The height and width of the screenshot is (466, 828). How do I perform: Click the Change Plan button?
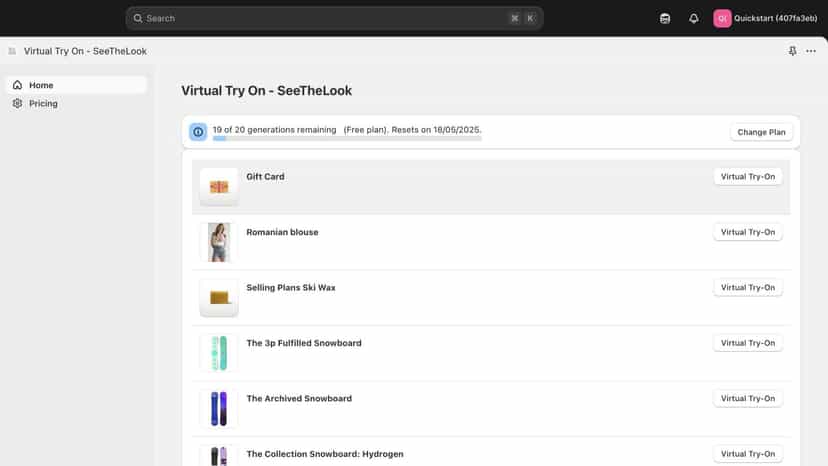[x=761, y=132]
